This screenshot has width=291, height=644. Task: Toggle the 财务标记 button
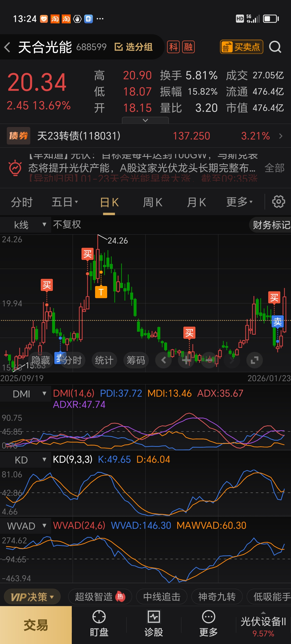tap(271, 225)
